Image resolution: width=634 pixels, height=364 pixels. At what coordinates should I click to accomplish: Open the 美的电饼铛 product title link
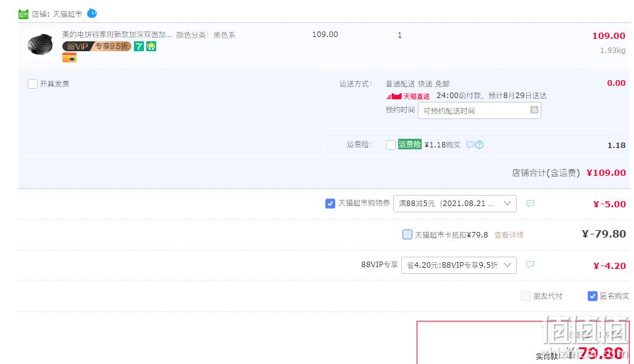click(x=117, y=35)
